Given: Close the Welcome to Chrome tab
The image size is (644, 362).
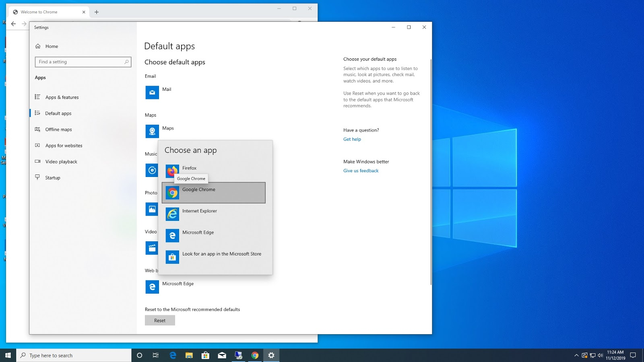Looking at the screenshot, I should 84,12.
